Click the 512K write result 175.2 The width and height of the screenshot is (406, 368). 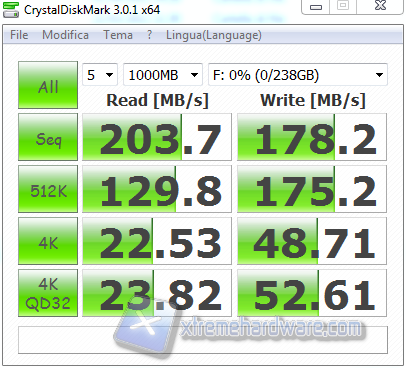pos(312,189)
